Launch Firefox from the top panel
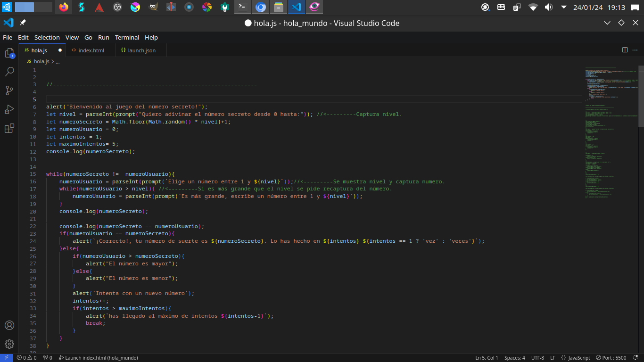Viewport: 644px width, 362px height. [x=64, y=7]
